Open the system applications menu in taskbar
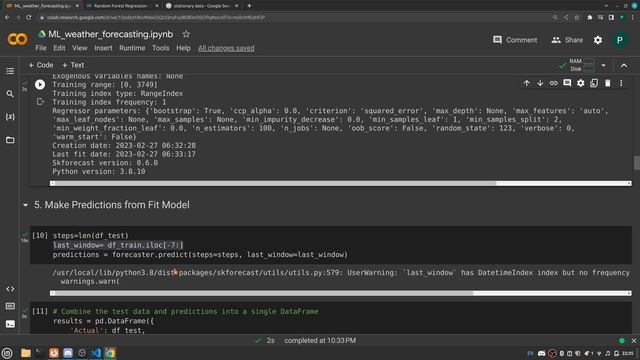The image size is (640, 360). (7, 353)
